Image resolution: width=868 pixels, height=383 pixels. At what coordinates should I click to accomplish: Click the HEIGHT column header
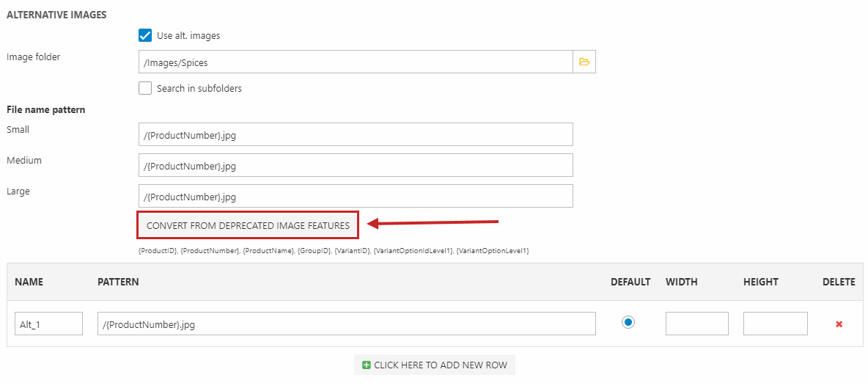pos(760,282)
